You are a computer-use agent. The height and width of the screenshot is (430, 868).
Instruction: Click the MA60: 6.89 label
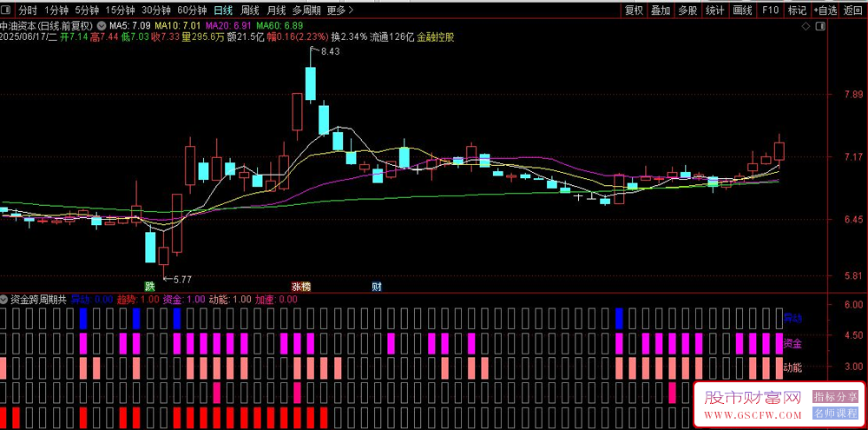click(280, 25)
